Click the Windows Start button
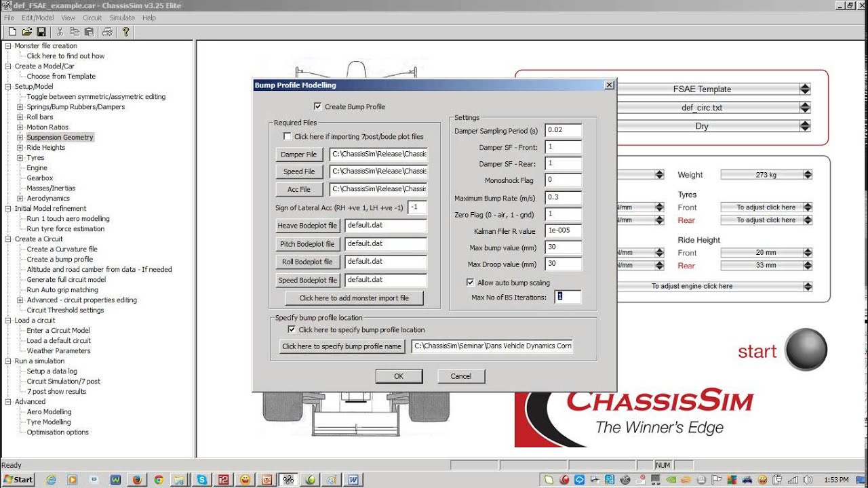Image resolution: width=868 pixels, height=488 pixels. [x=18, y=479]
